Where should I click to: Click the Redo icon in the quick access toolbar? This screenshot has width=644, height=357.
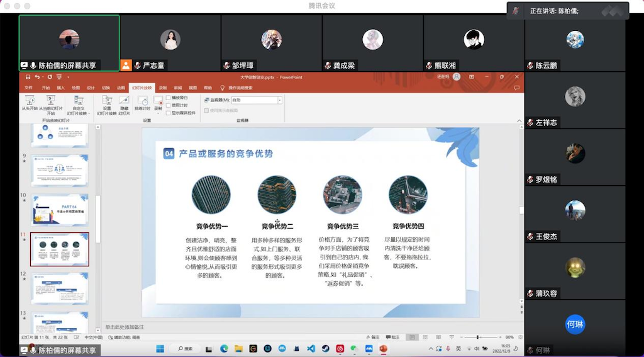(x=50, y=77)
